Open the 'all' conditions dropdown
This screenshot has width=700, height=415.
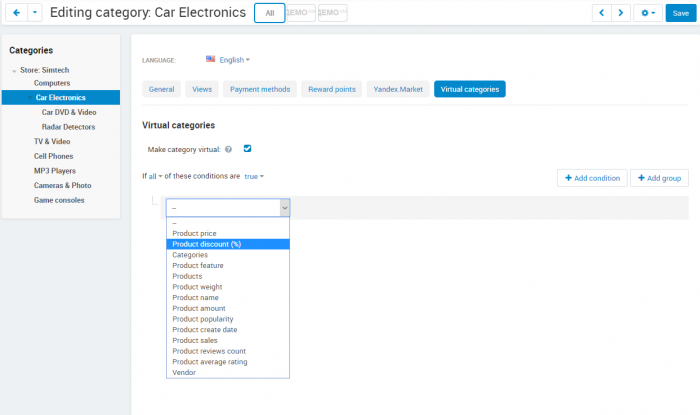click(x=155, y=176)
